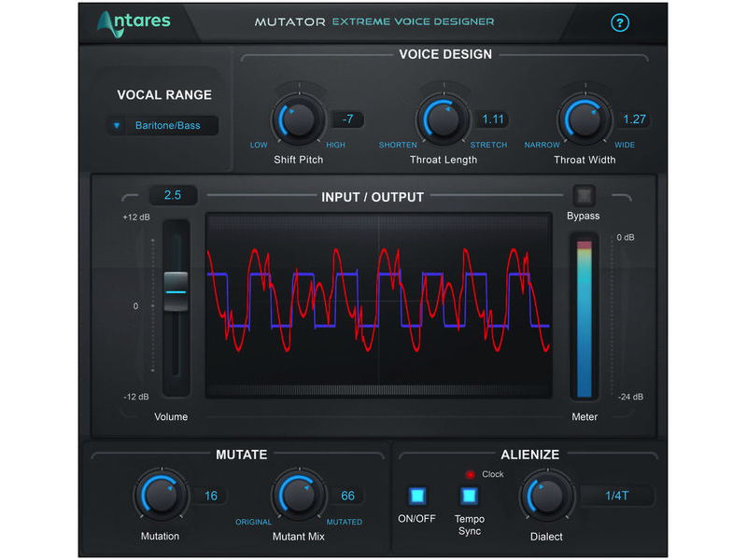Click the Throat Length value 1.11

493,119
